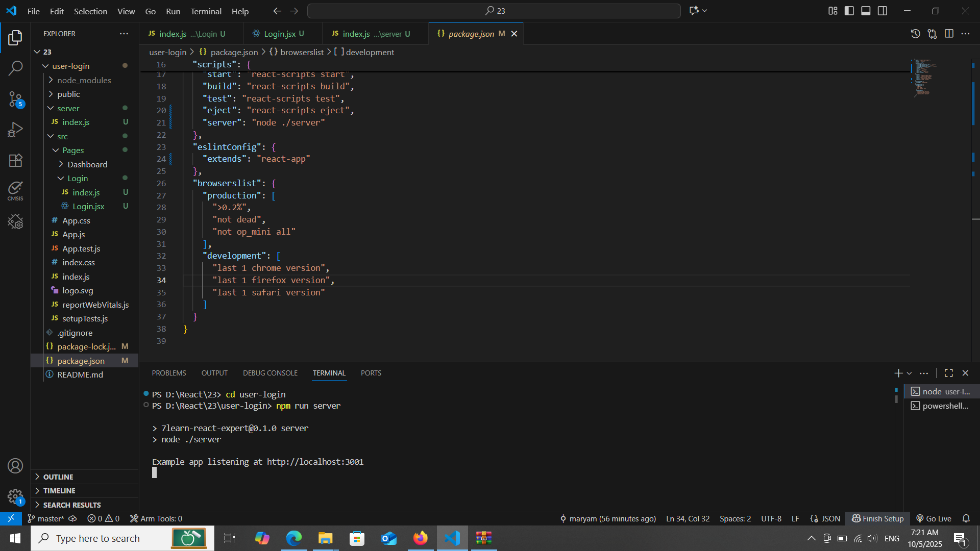Image resolution: width=980 pixels, height=551 pixels.
Task: Open the Source Control view
Action: coord(15,99)
